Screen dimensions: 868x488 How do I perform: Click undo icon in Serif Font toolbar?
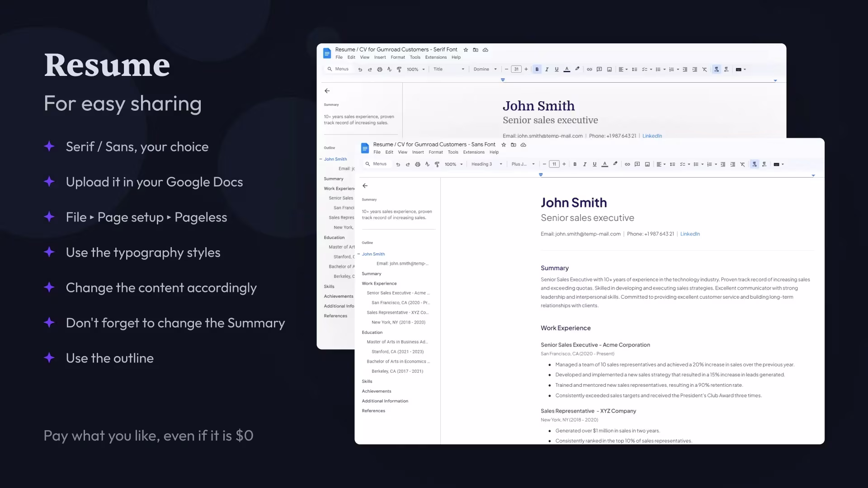tap(360, 70)
